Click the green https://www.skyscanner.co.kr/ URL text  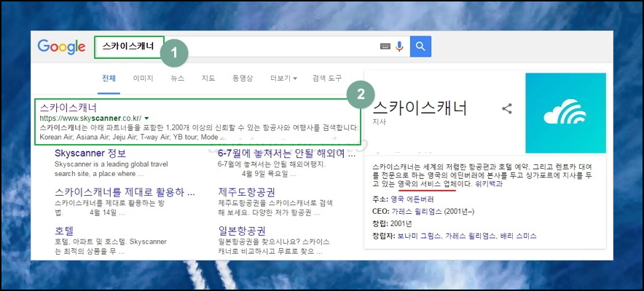(90, 118)
